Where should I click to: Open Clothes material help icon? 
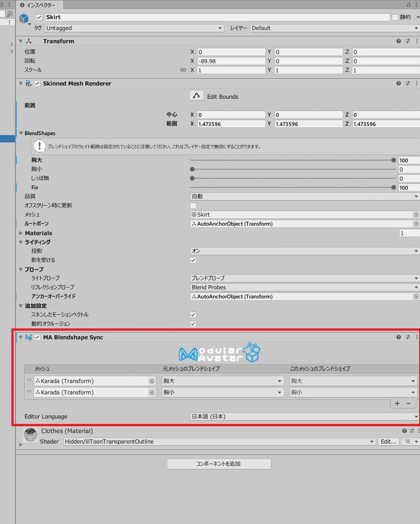404,431
